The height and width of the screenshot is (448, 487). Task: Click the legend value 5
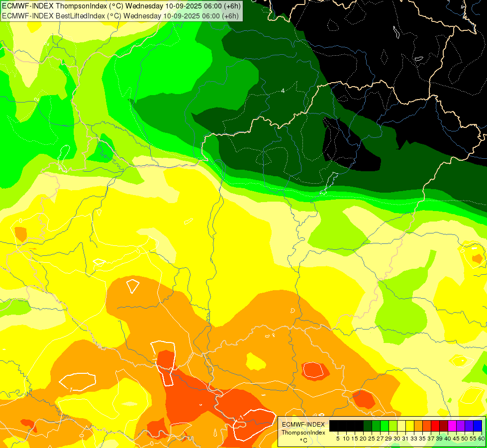[338, 439]
